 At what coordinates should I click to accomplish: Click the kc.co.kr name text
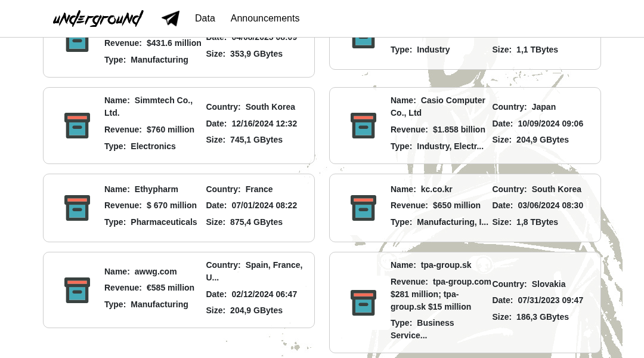click(x=422, y=189)
